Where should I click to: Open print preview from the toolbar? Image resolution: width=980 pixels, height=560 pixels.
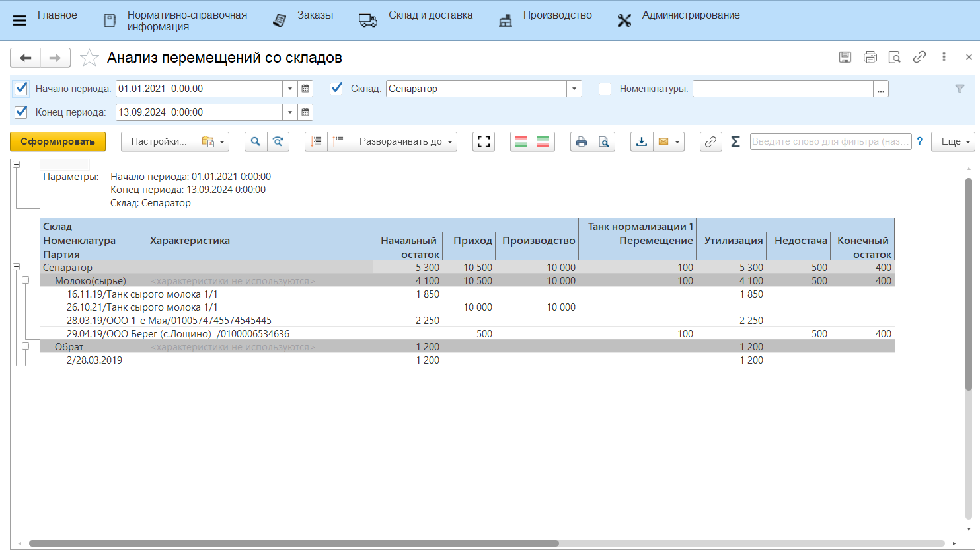604,141
